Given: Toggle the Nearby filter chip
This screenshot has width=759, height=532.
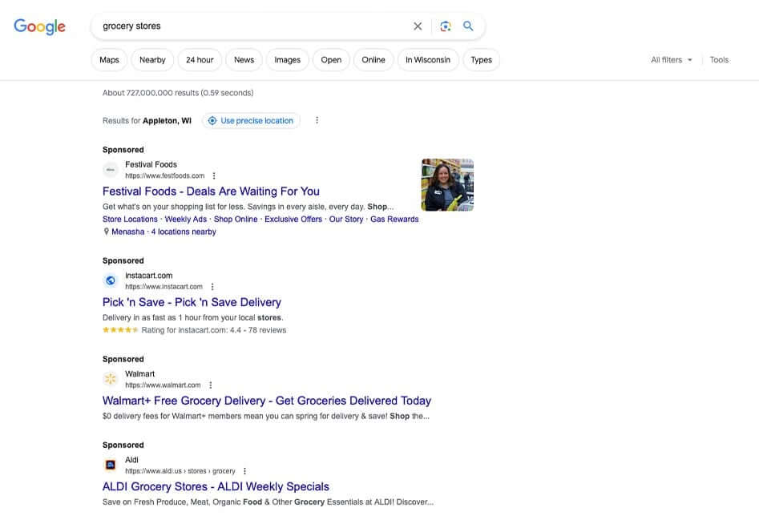Looking at the screenshot, I should [x=152, y=60].
